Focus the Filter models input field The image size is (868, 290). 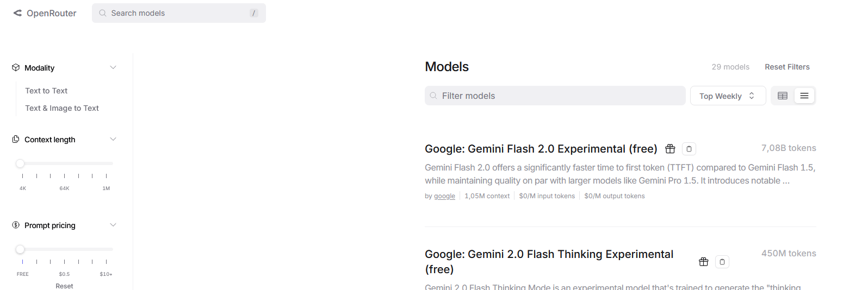click(555, 96)
